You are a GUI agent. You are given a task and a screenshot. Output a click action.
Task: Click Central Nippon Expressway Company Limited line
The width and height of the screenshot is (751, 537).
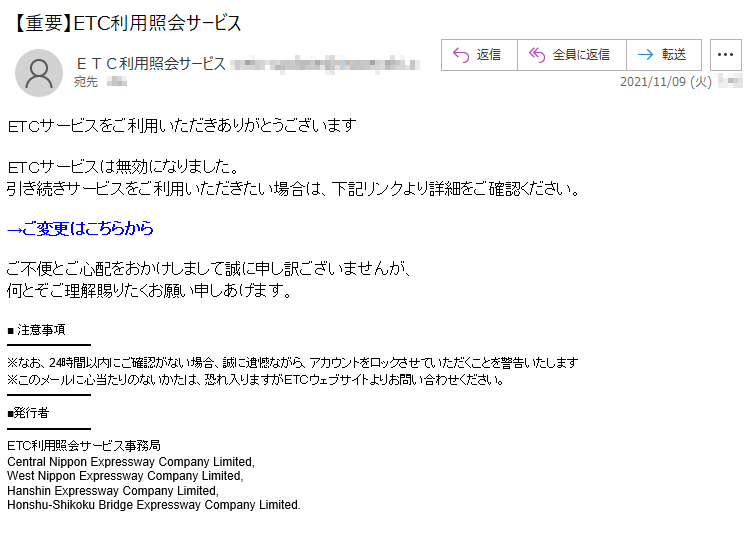(131, 462)
